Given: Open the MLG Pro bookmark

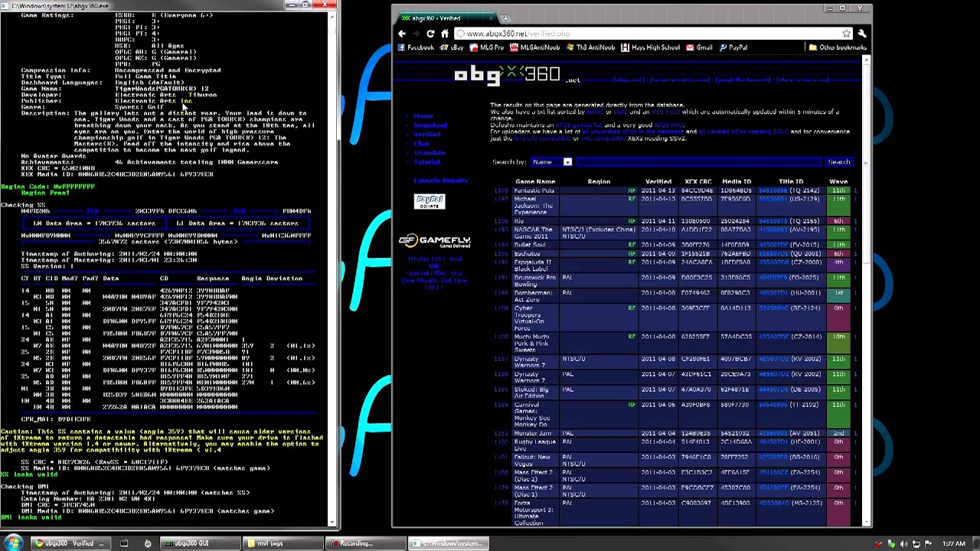Looking at the screenshot, I should pos(487,47).
